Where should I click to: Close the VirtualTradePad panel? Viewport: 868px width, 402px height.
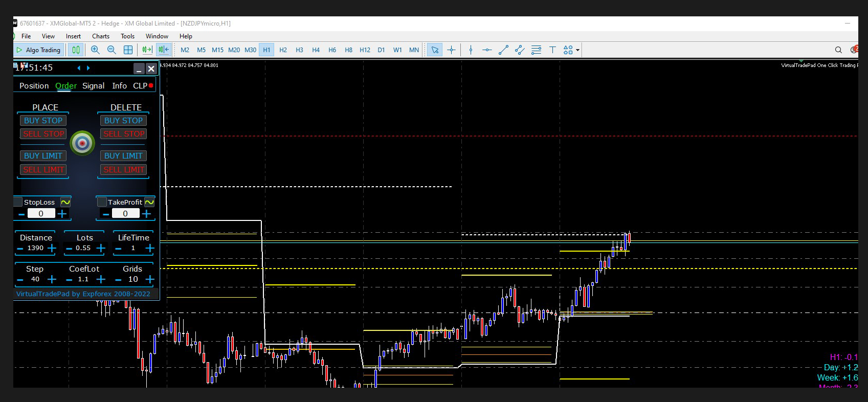(151, 69)
